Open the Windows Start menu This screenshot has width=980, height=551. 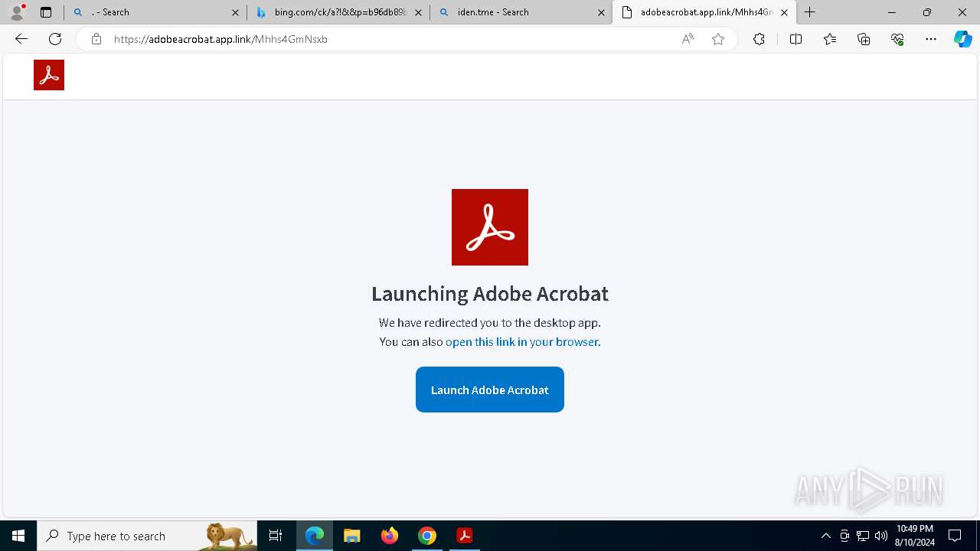(18, 536)
